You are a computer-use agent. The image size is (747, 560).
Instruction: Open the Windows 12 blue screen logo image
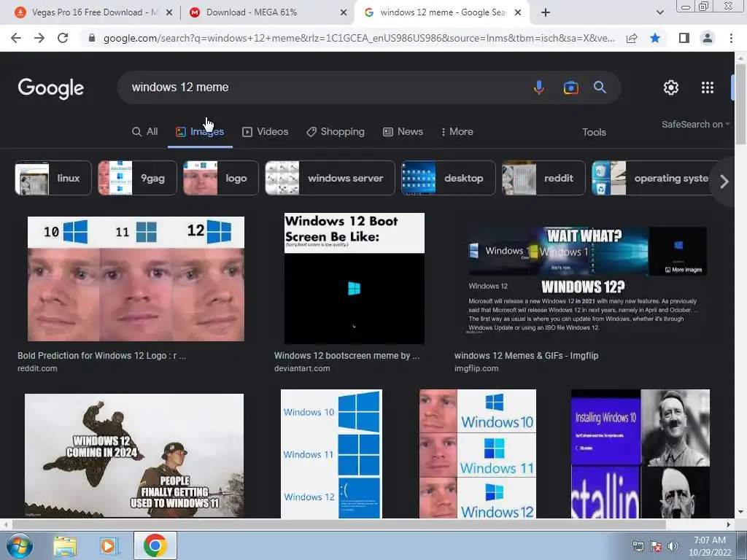[x=332, y=454]
